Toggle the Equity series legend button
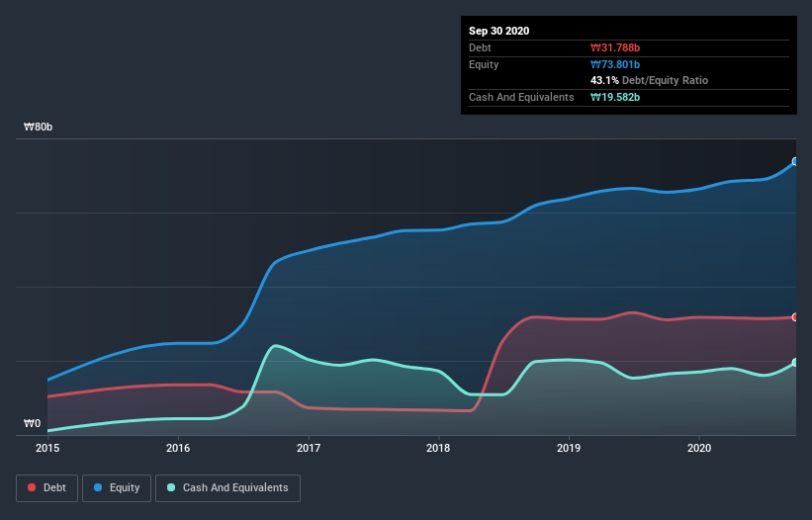 pyautogui.click(x=117, y=488)
